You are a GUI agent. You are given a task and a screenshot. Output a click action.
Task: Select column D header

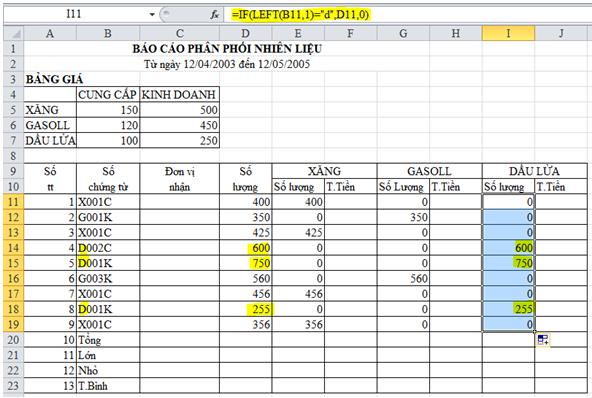click(x=245, y=33)
